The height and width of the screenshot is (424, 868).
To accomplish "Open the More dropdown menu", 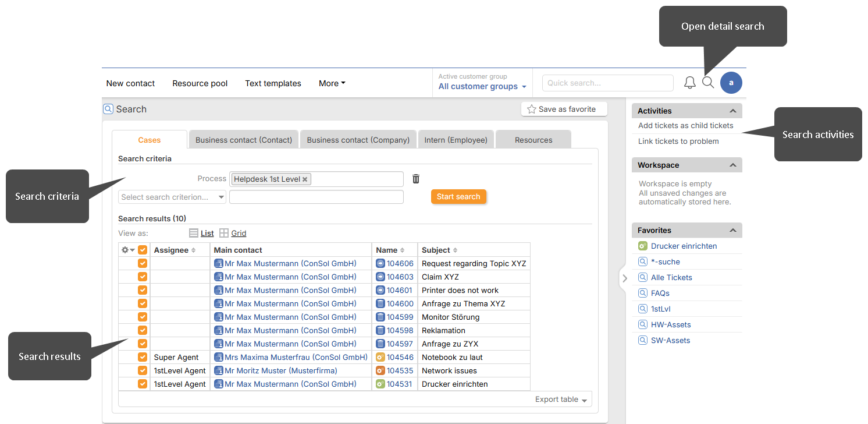I will (x=332, y=83).
